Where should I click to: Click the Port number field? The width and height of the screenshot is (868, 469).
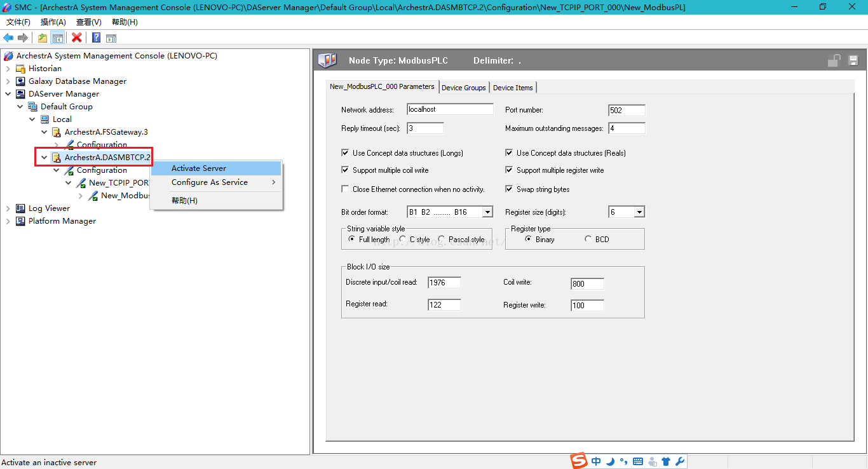pos(627,110)
